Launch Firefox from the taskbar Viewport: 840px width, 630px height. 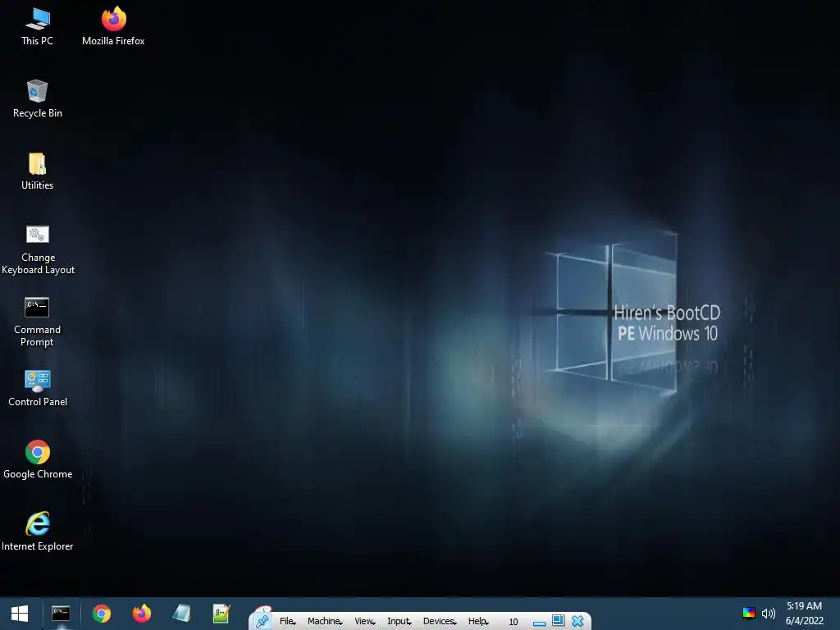(141, 614)
